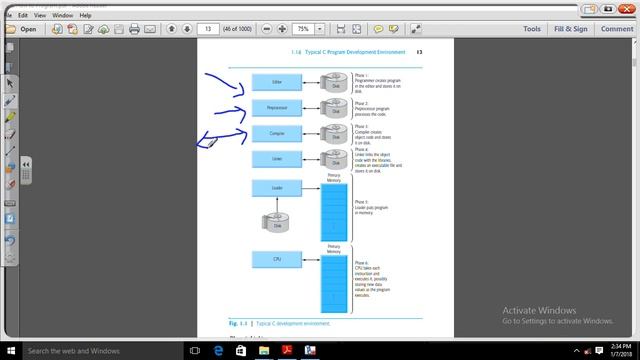640x360 pixels.
Task: Select the eraser tool
Action: point(10,134)
